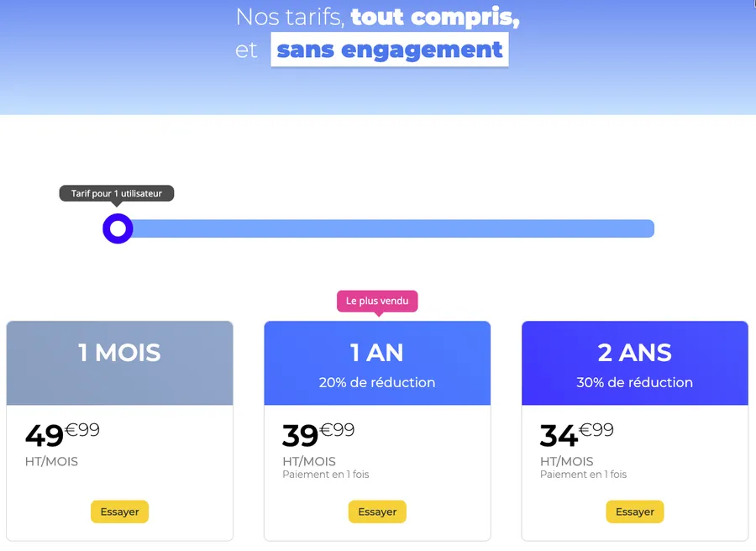Image resolution: width=756 pixels, height=551 pixels.
Task: Click the "Tarif pour 1 utilisateur" tooltip
Action: coord(117,193)
